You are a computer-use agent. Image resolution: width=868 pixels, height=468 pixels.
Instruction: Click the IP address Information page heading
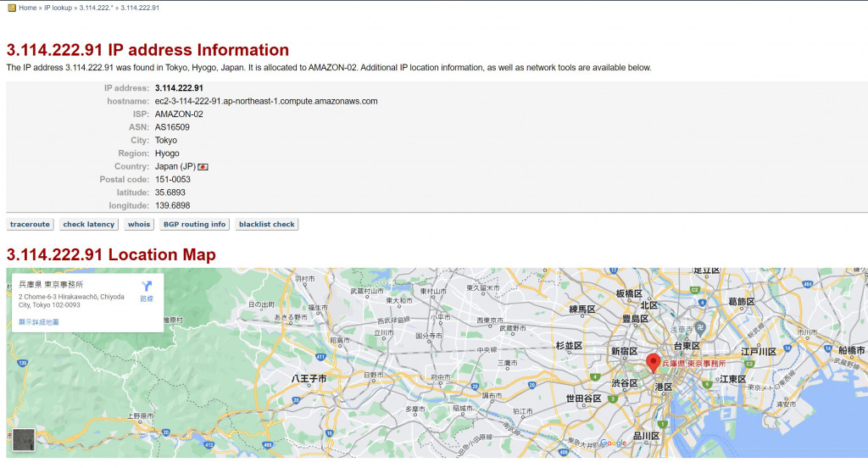pyautogui.click(x=147, y=50)
